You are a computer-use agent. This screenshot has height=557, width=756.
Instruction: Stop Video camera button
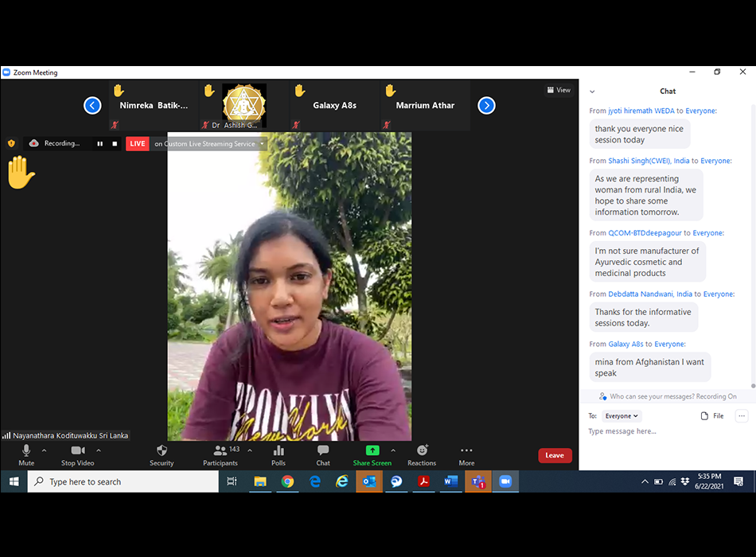78,455
